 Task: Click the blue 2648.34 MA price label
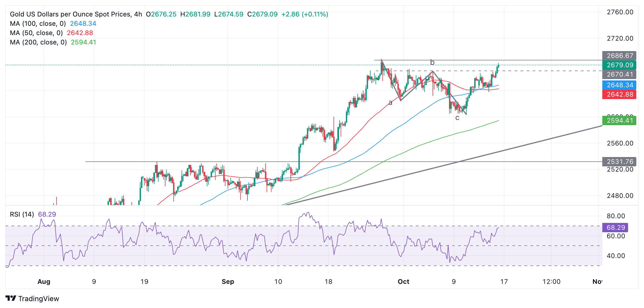[619, 85]
